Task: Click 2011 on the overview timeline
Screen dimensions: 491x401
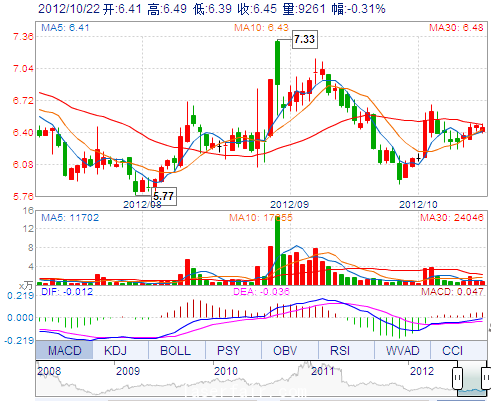Action: tap(323, 371)
